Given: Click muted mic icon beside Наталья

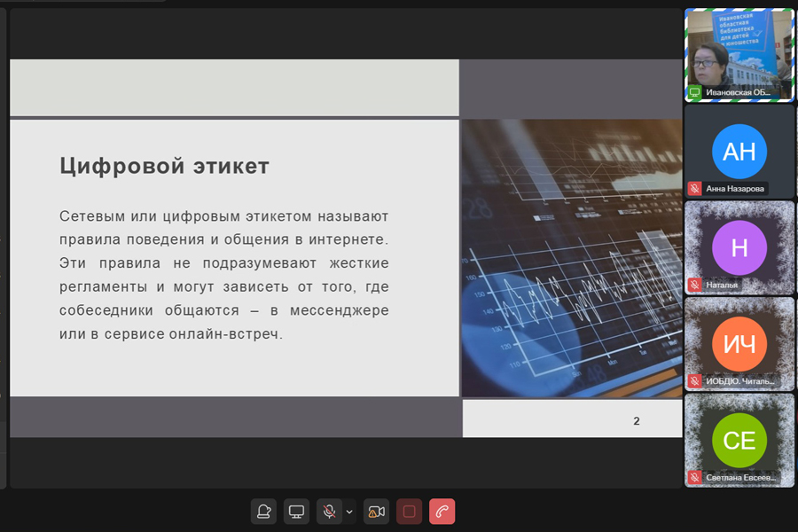Looking at the screenshot, I should click(694, 285).
